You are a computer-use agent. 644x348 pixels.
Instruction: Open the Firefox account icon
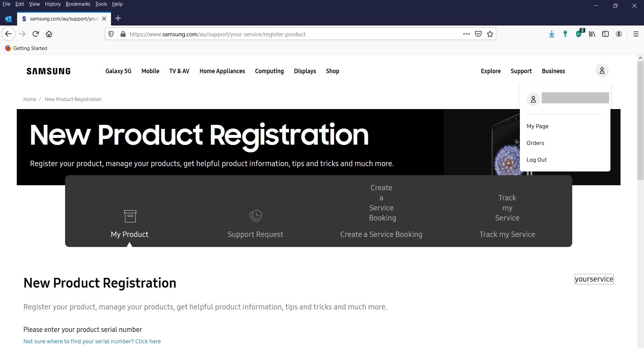point(619,34)
